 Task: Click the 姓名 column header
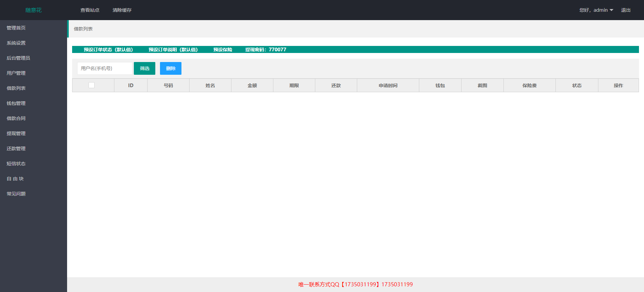click(210, 85)
